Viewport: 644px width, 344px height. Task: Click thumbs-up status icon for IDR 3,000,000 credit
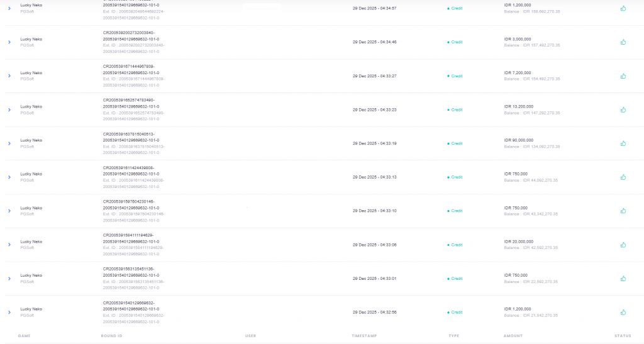coord(623,42)
